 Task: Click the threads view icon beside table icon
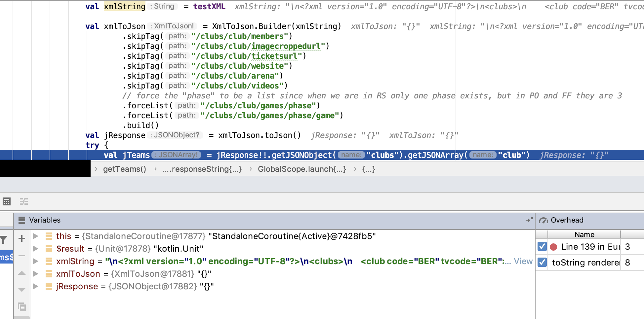24,201
